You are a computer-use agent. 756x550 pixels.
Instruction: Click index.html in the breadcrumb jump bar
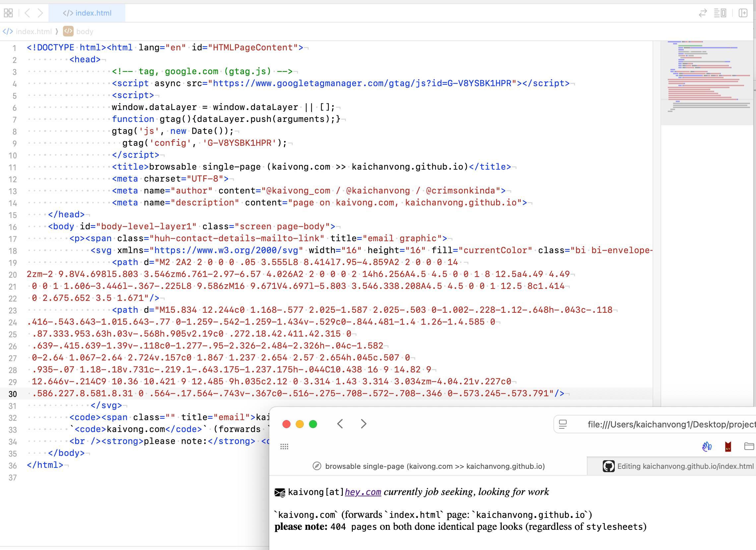(x=34, y=32)
